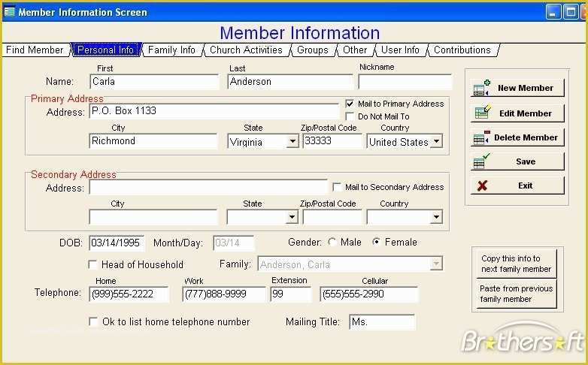Image resolution: width=588 pixels, height=365 pixels.
Task: Click the secondary Zip/Postal Code field
Action: tap(332, 217)
